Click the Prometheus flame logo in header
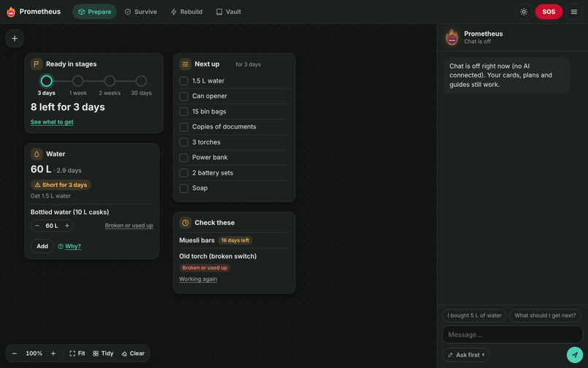The width and height of the screenshot is (588, 368). point(11,12)
